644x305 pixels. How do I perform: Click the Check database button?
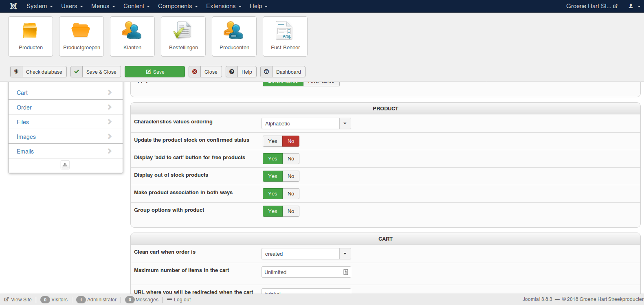pyautogui.click(x=39, y=72)
